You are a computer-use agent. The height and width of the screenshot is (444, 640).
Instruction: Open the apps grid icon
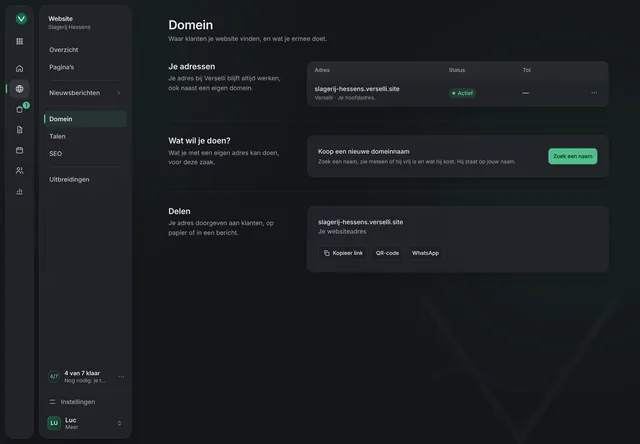[x=20, y=41]
